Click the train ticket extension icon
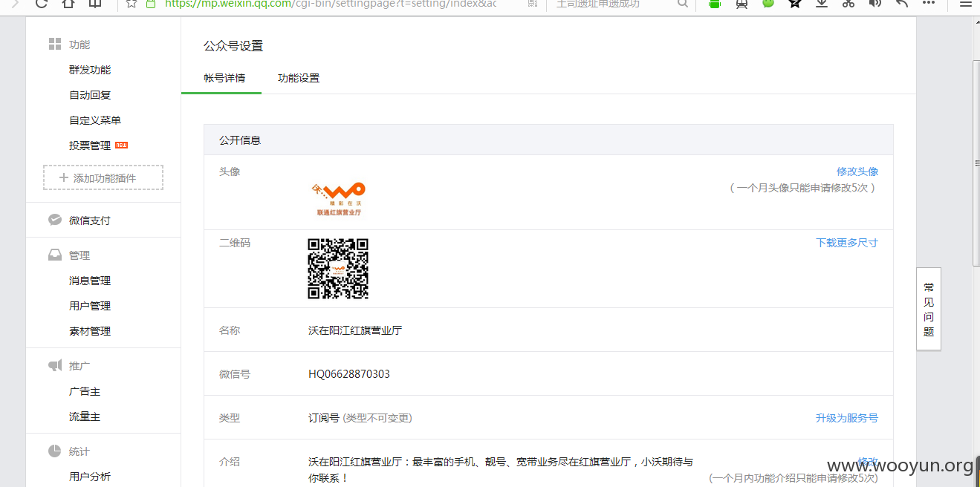The image size is (980, 487). pyautogui.click(x=742, y=4)
